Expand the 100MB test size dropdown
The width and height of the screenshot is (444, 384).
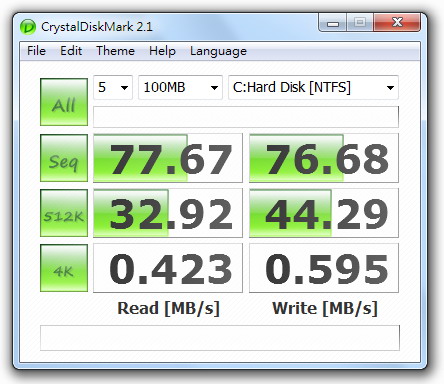point(180,88)
